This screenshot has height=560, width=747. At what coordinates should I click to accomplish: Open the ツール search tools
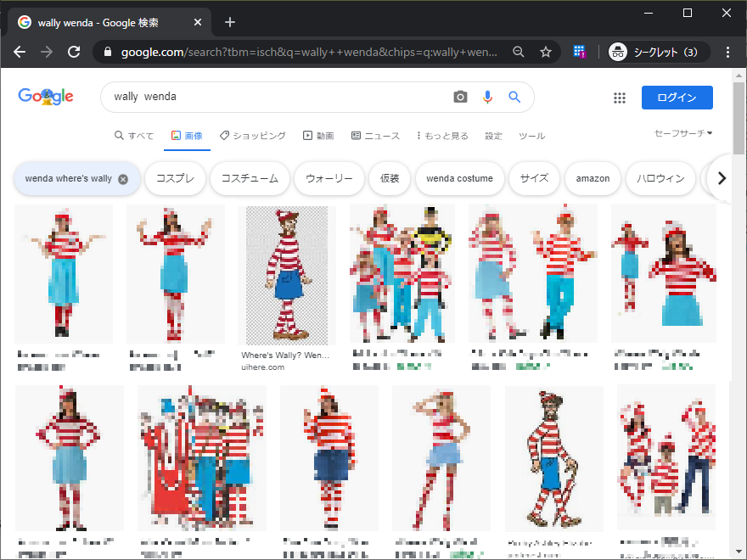point(531,136)
